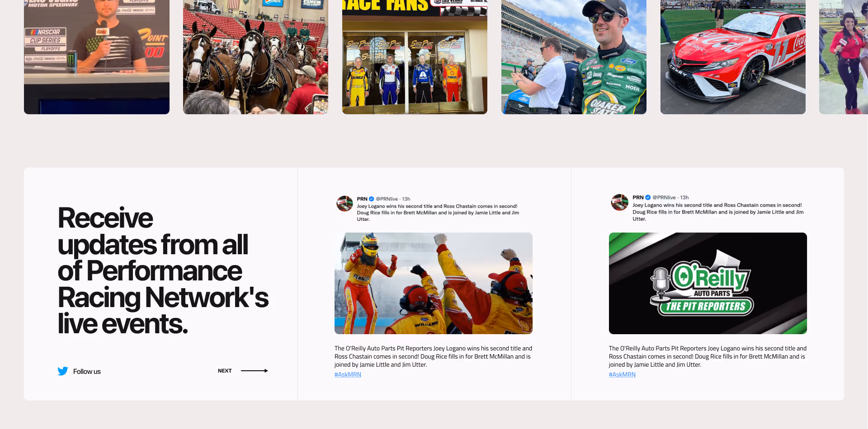
Task: Click PRN avatar in second tweet
Action: pos(619,202)
